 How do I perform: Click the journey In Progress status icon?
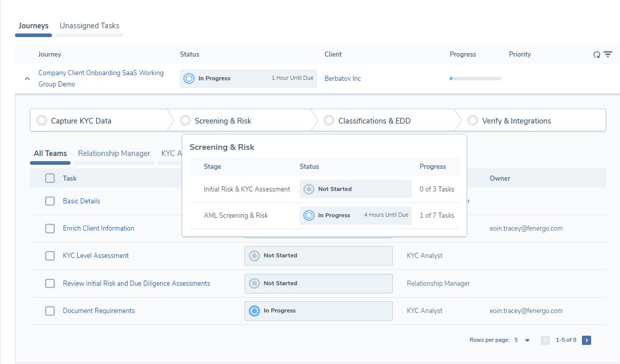[x=189, y=79]
